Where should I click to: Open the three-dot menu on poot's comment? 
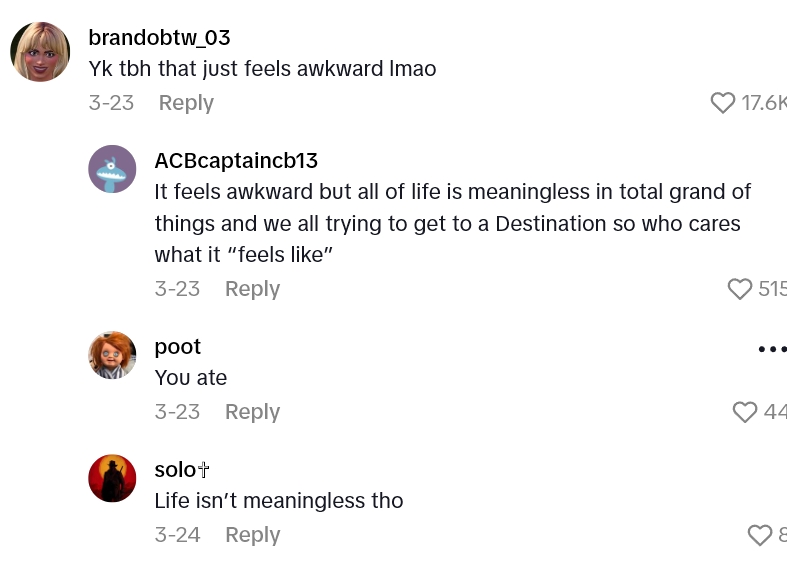[x=772, y=349]
